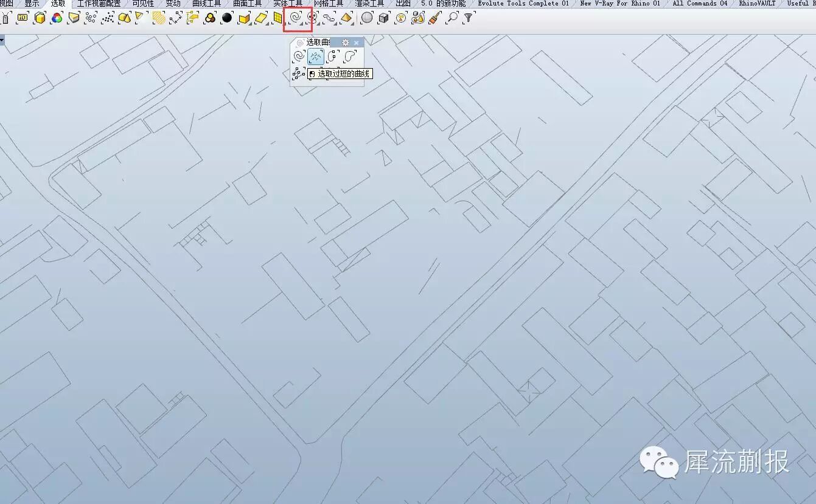Open the New V-Ray For Rhino 01 tab
The height and width of the screenshot is (504, 816).
tap(620, 4)
